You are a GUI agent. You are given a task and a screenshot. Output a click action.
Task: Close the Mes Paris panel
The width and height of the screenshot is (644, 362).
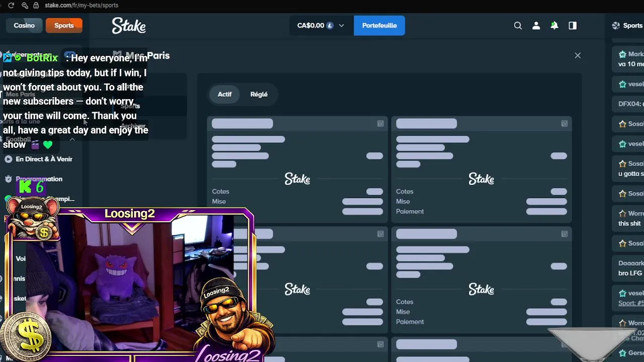578,55
